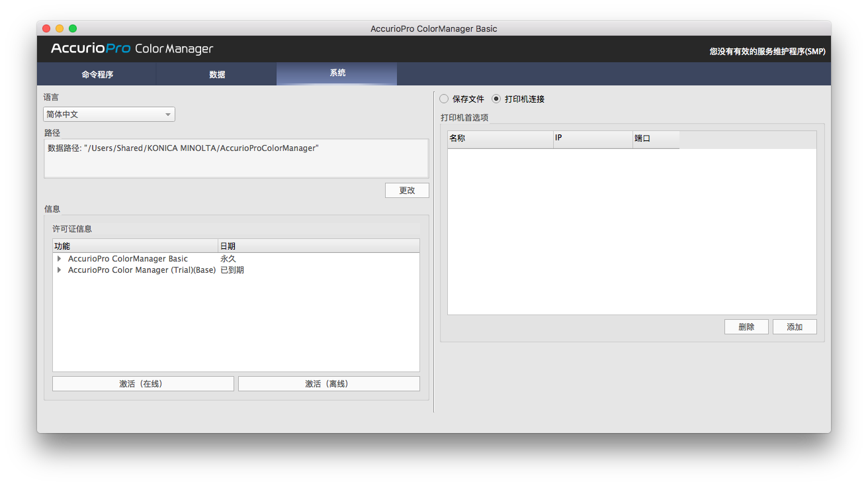Maximize the window with green button

pyautogui.click(x=73, y=28)
